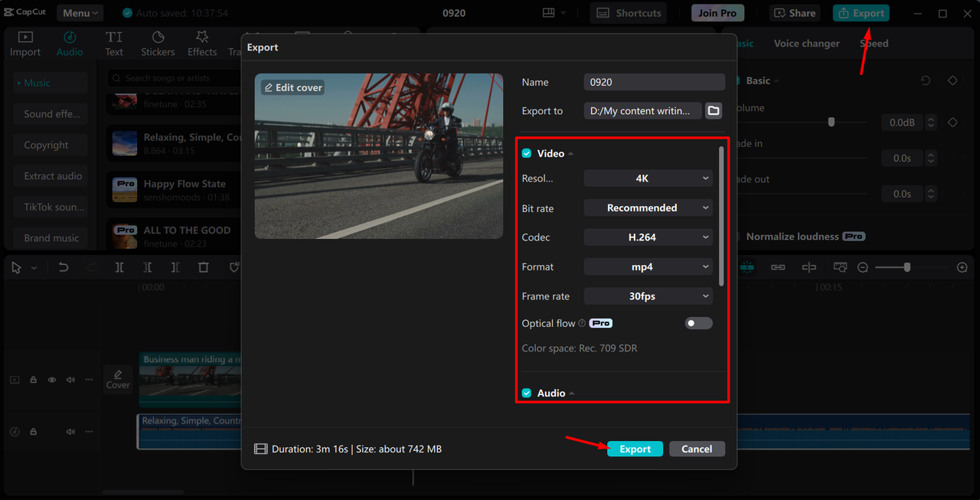Viewport: 980px width, 500px height.
Task: Click the Join Pro button
Action: [x=717, y=13]
